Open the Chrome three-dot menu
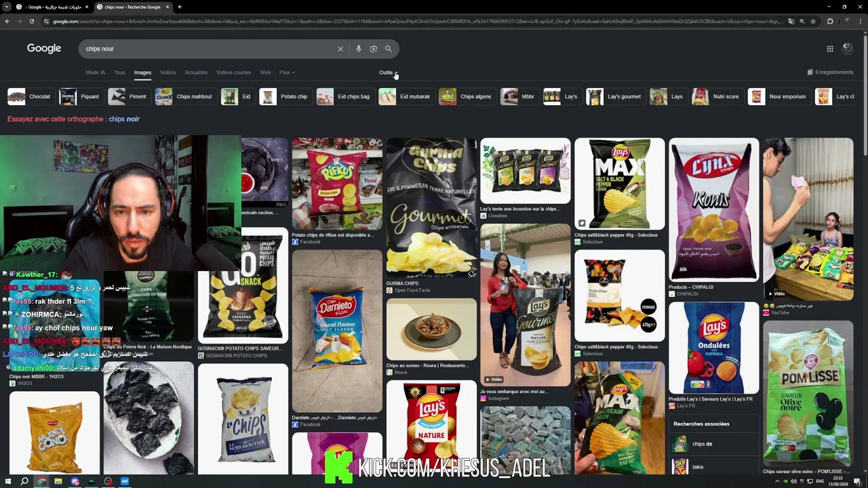The height and width of the screenshot is (488, 868). pos(861,21)
